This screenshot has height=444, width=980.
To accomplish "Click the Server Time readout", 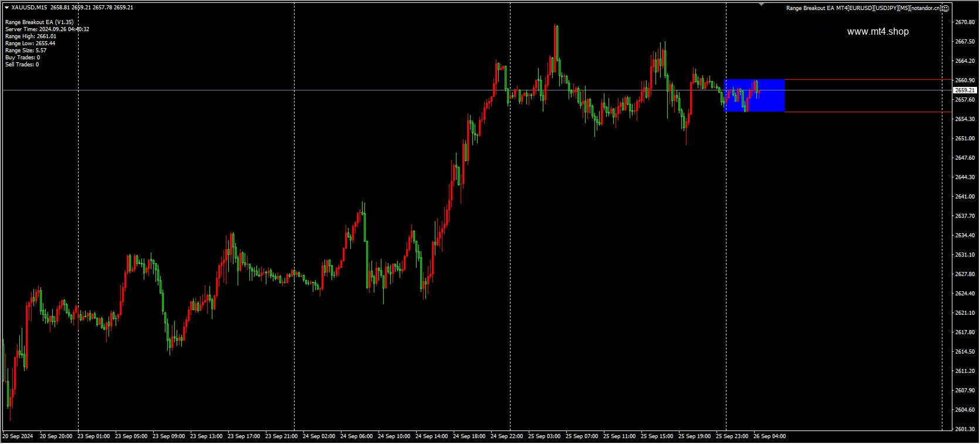I will [47, 29].
